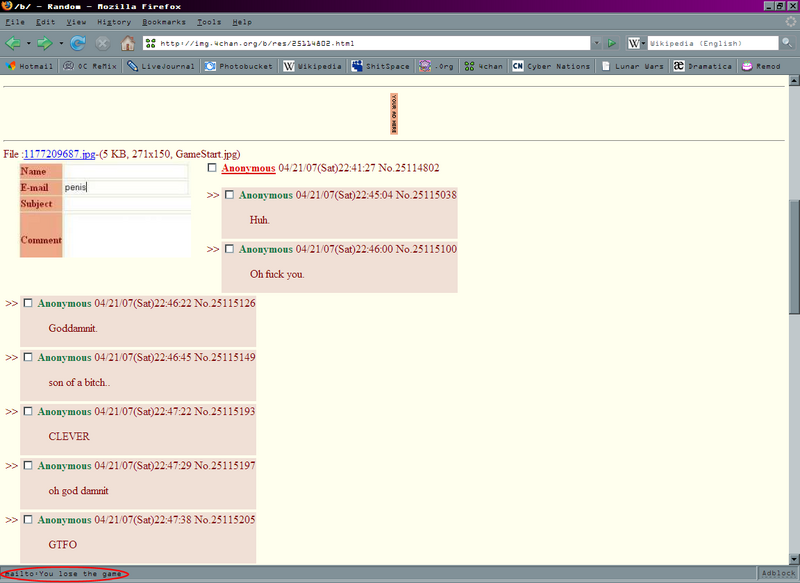Click the red Anonymous mailto link
The width and height of the screenshot is (800, 583).
[248, 168]
